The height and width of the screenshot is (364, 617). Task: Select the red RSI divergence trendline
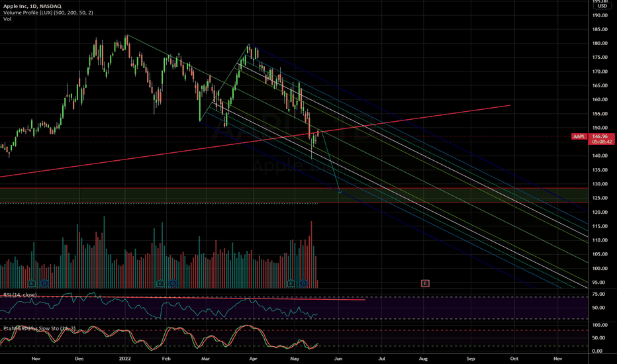point(183,298)
